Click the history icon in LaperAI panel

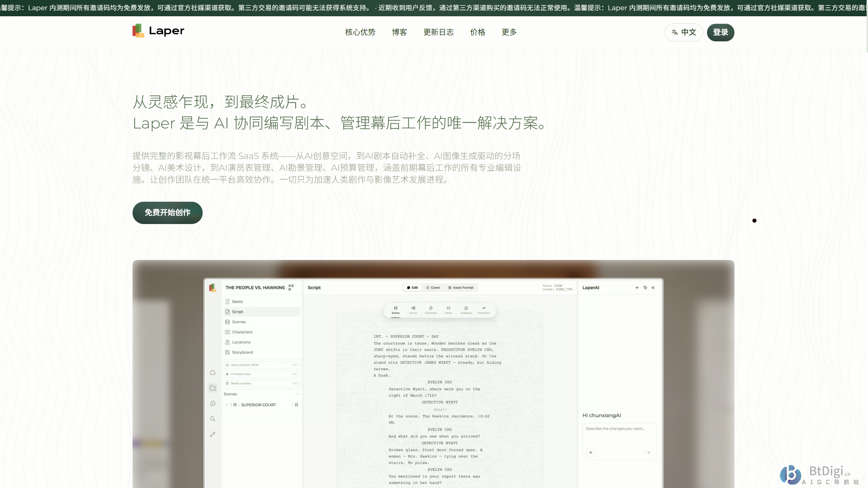click(645, 288)
